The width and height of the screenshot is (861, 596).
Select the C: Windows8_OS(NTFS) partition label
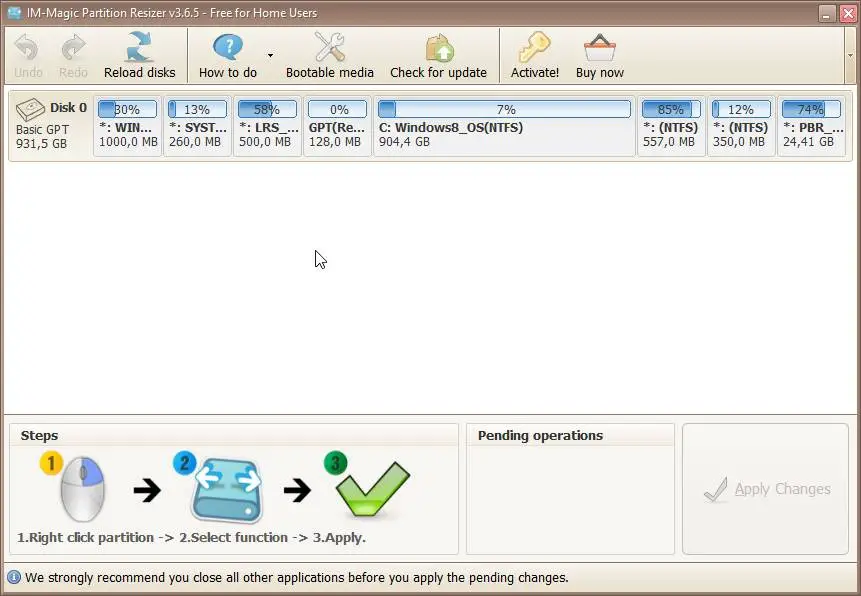coord(450,127)
